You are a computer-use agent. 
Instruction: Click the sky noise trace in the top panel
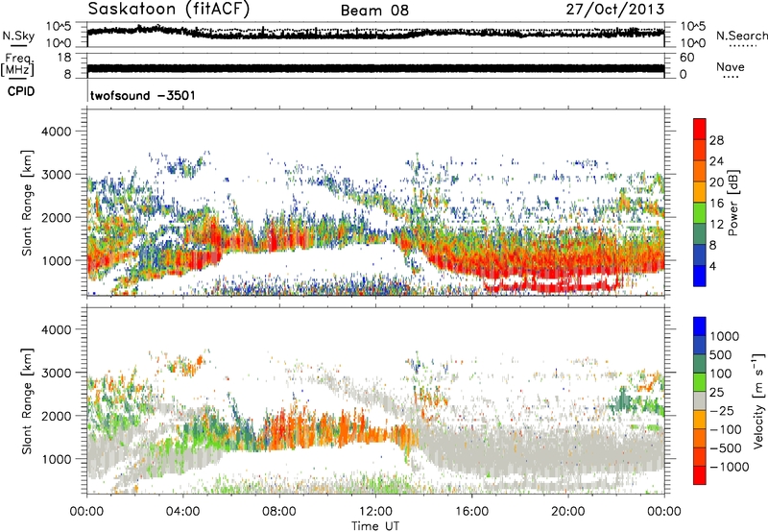tap(375, 33)
